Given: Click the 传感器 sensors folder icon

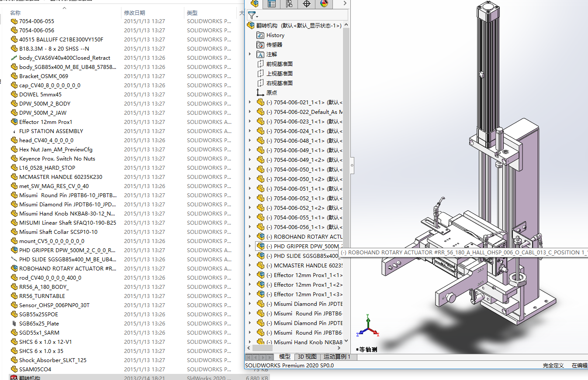Looking at the screenshot, I should (260, 45).
